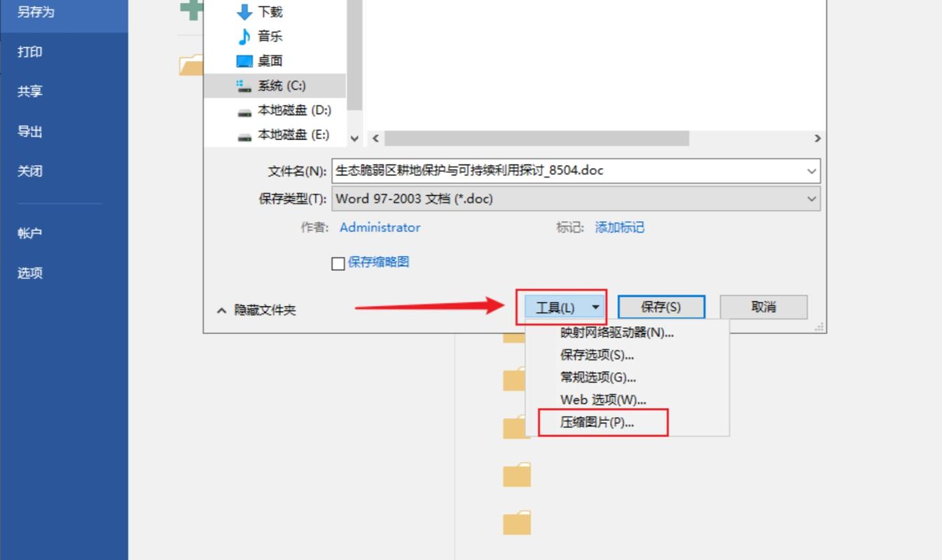Open 本地磁盘 (E:) in navigation tree
The width and height of the screenshot is (942, 560).
[293, 134]
